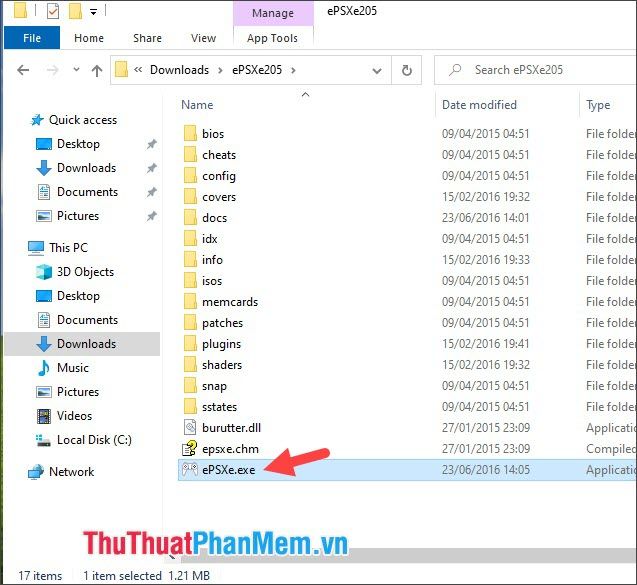Click the search magnifier icon
The image size is (637, 585).
(455, 70)
